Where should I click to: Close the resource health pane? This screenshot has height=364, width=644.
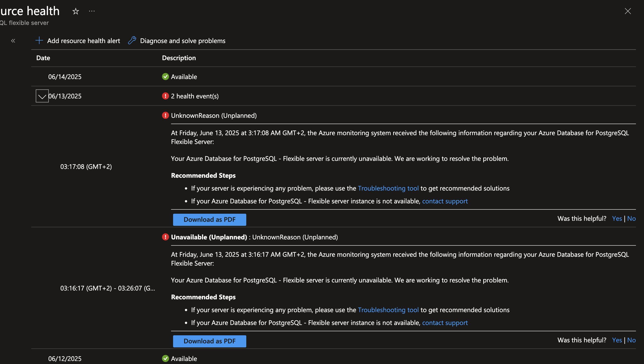pos(628,11)
